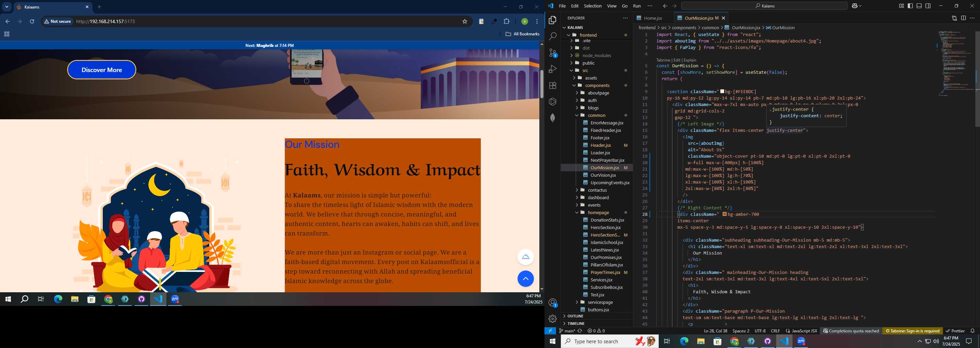Toggle VS Code Secondary Side Bar

(x=928, y=6)
